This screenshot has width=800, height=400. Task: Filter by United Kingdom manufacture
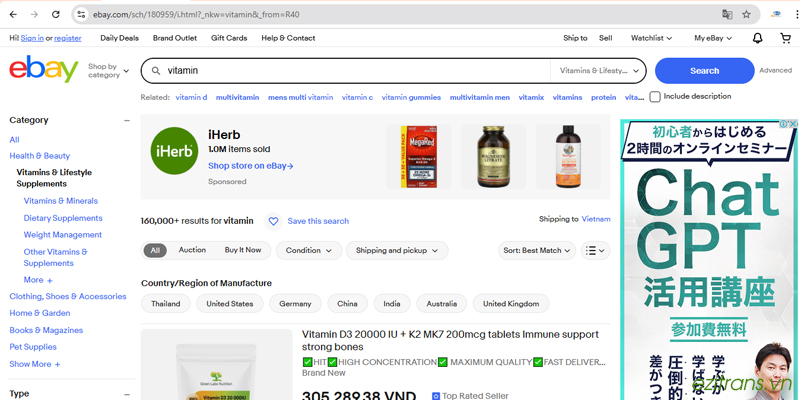511,304
